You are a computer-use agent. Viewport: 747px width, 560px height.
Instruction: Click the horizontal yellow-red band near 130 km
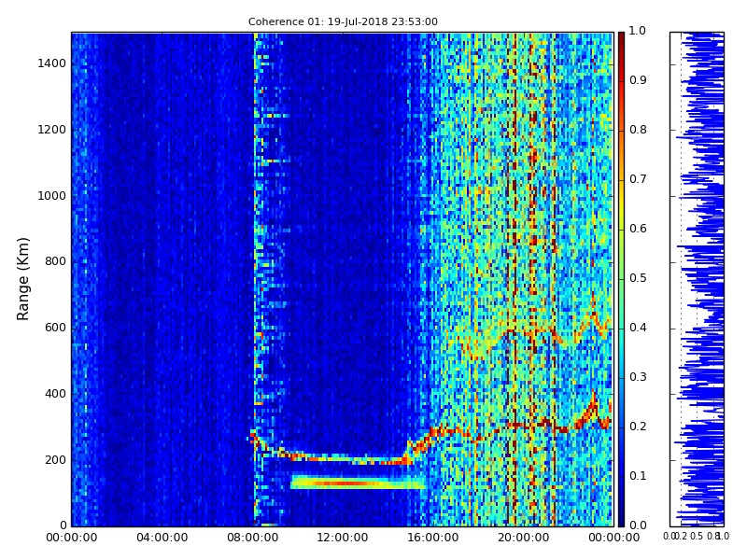pyautogui.click(x=358, y=483)
